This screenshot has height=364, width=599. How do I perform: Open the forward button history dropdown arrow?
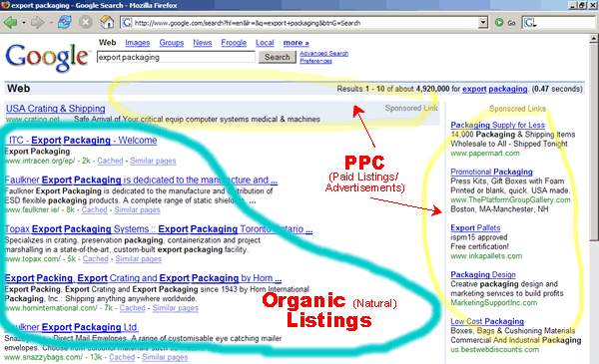click(51, 23)
